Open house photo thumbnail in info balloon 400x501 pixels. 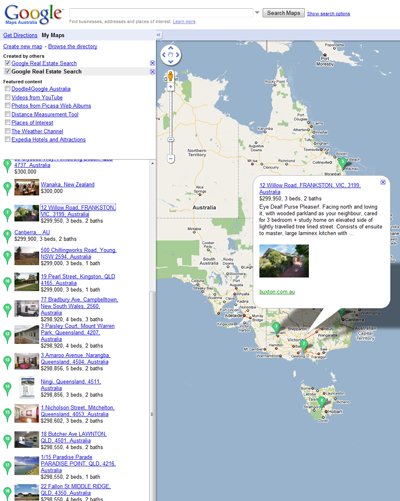point(284,261)
